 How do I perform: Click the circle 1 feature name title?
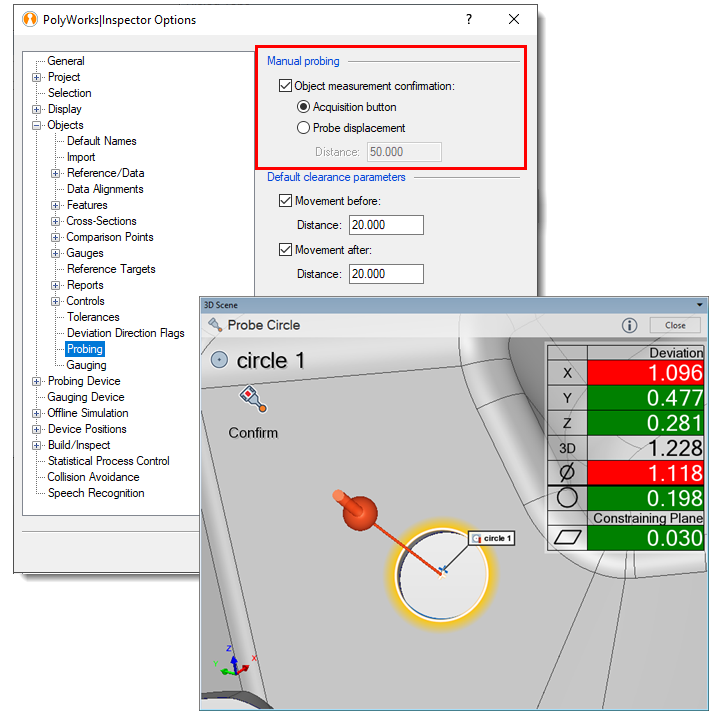click(x=270, y=361)
